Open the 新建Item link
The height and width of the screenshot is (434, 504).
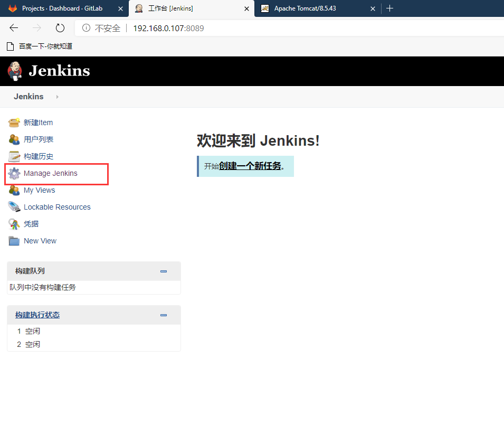click(x=38, y=122)
